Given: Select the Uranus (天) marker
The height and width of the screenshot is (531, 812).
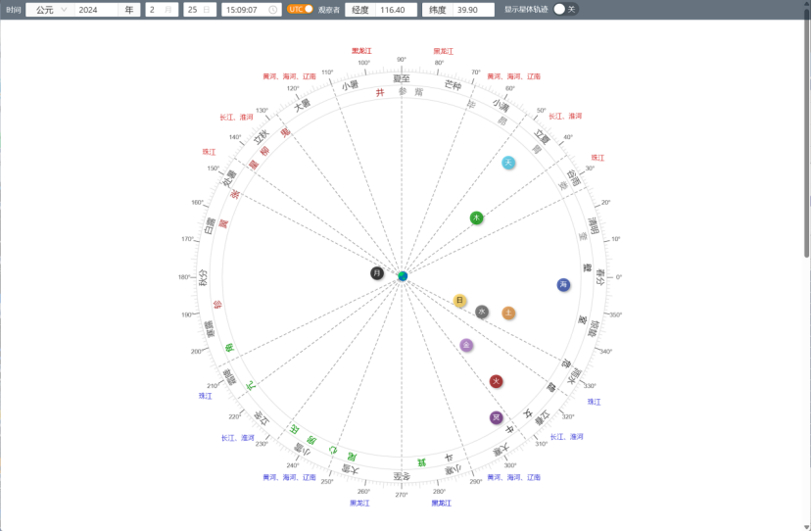Looking at the screenshot, I should (x=508, y=163).
